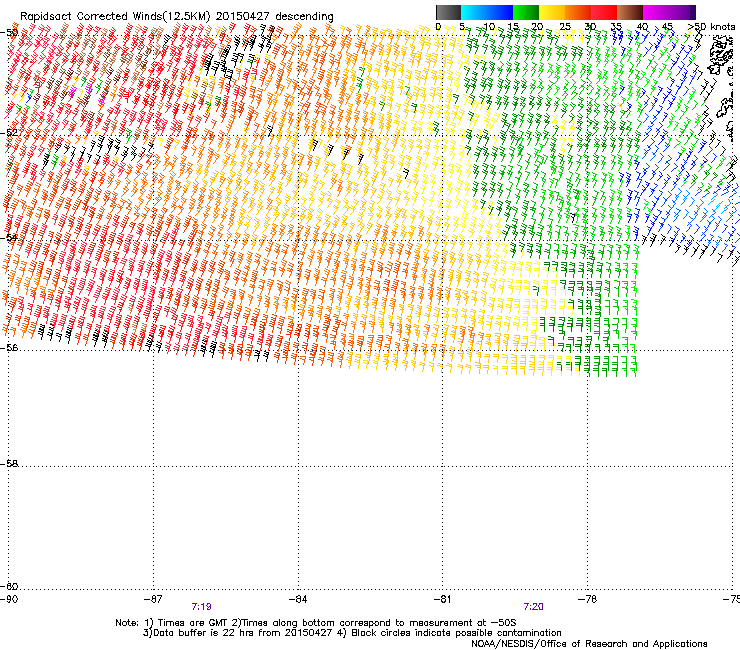Click the '>50 knots' legend label

click(x=711, y=26)
